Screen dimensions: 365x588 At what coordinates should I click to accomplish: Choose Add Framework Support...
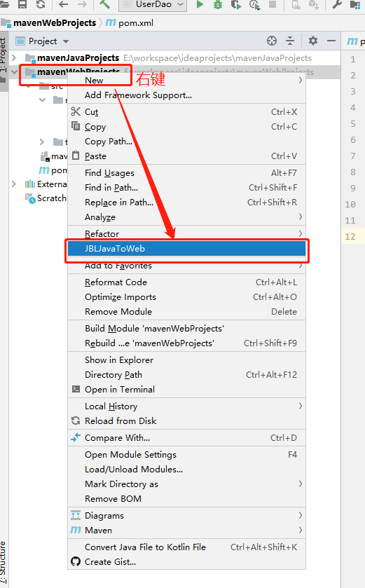(186, 95)
